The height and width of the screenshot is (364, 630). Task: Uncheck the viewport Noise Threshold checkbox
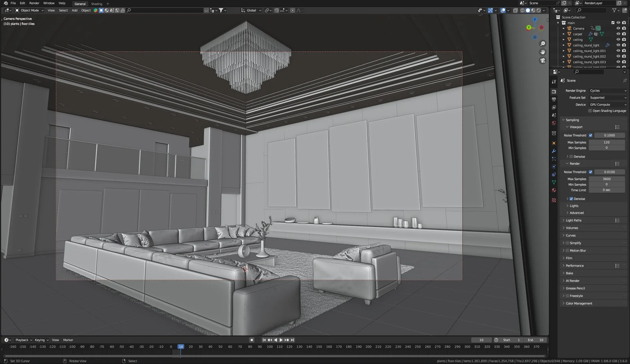(x=591, y=135)
